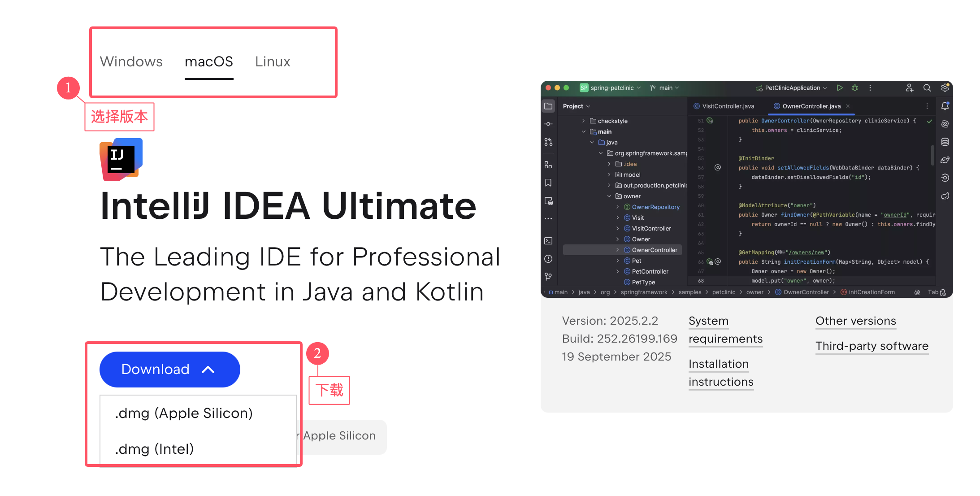Expand the model package
The width and height of the screenshot is (980, 496).
(609, 175)
